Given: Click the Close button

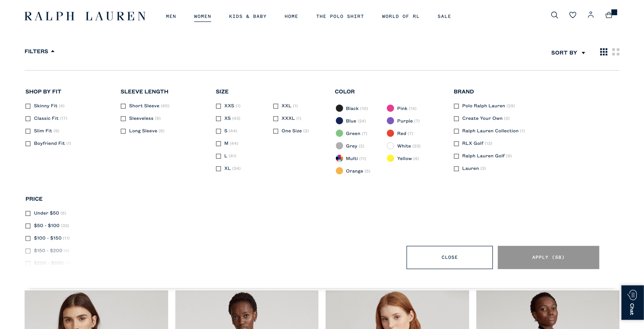Looking at the screenshot, I should tap(450, 257).
